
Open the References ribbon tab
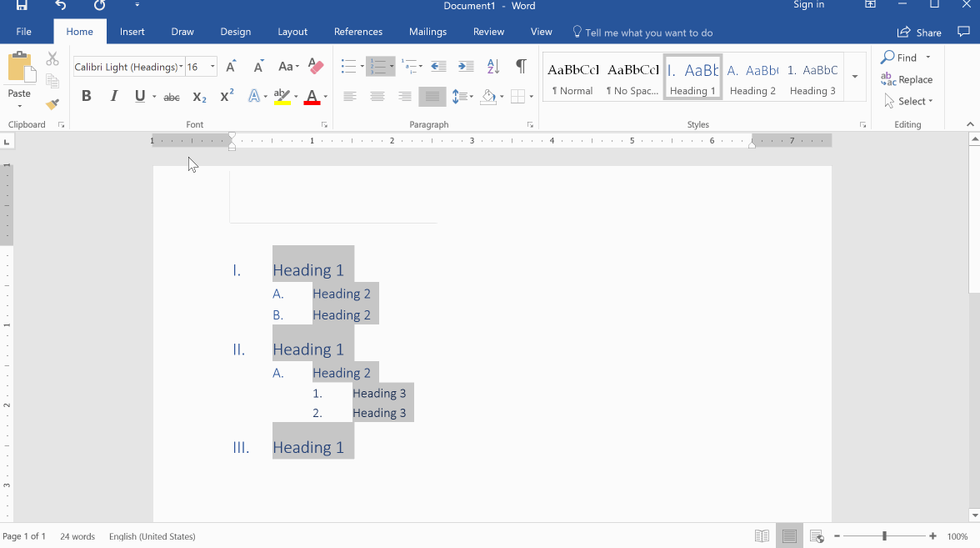tap(358, 32)
